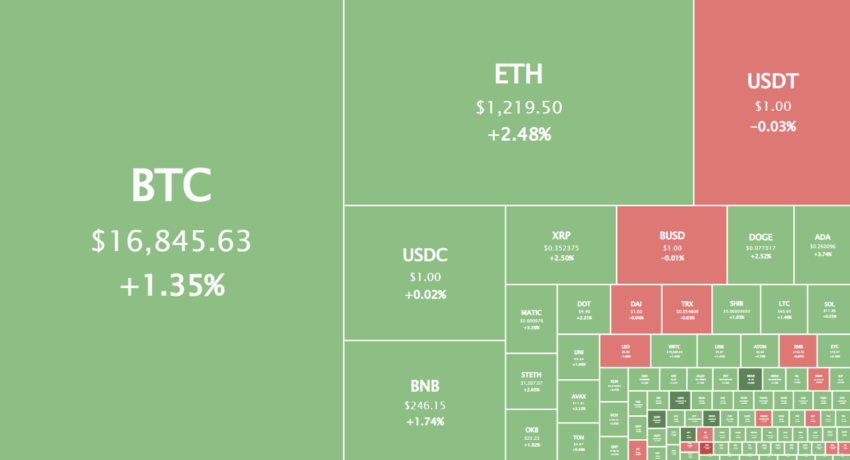Image resolution: width=850 pixels, height=460 pixels.
Task: Click the LTC tile
Action: pos(784,309)
